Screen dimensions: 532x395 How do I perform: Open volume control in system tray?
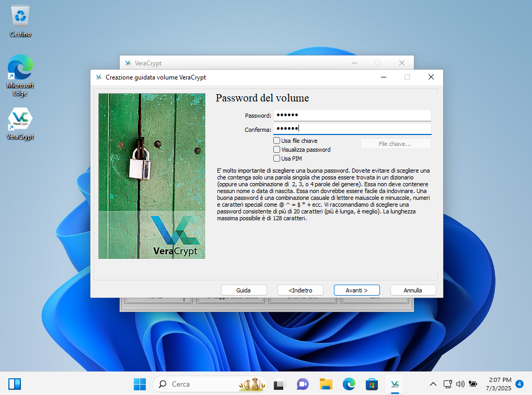pyautogui.click(x=460, y=384)
